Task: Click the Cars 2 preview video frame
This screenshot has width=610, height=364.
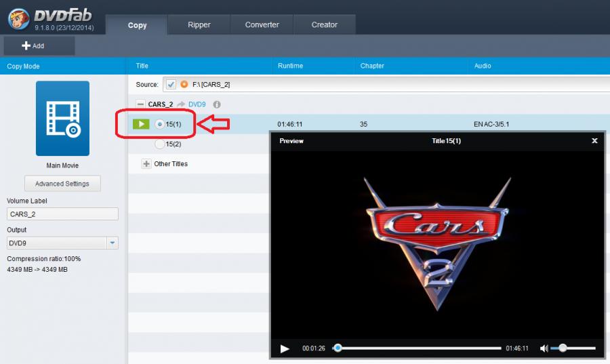Action: coord(437,244)
